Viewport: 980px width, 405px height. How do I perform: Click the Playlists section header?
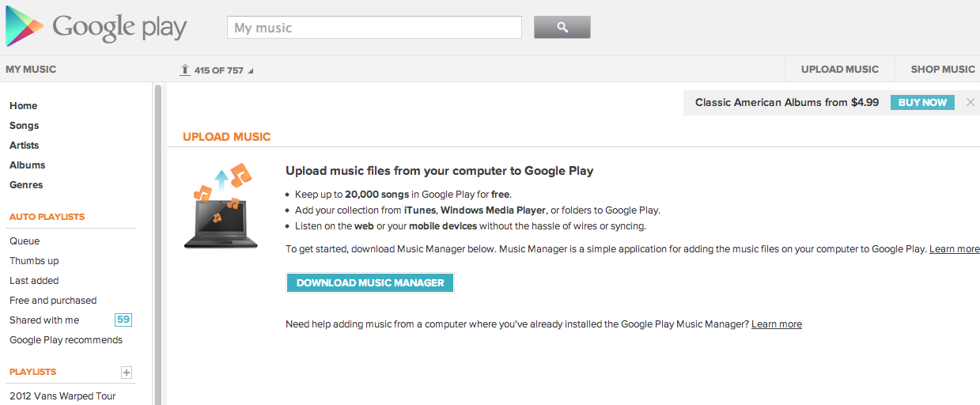click(33, 372)
